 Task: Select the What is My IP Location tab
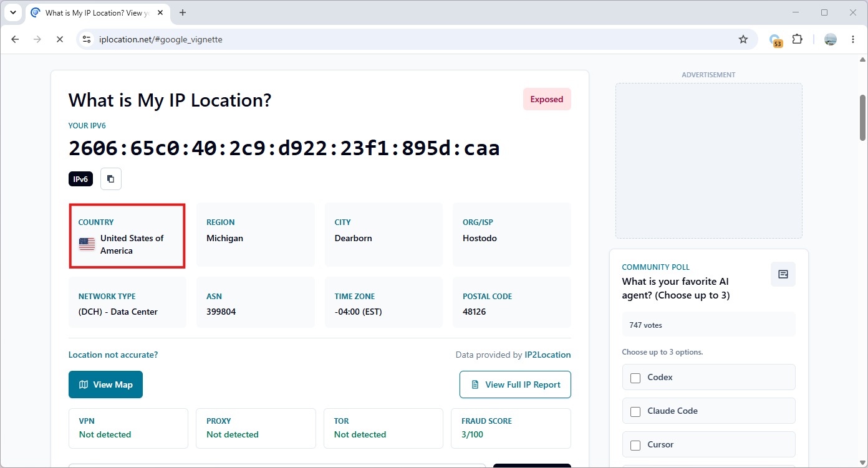pyautogui.click(x=97, y=12)
